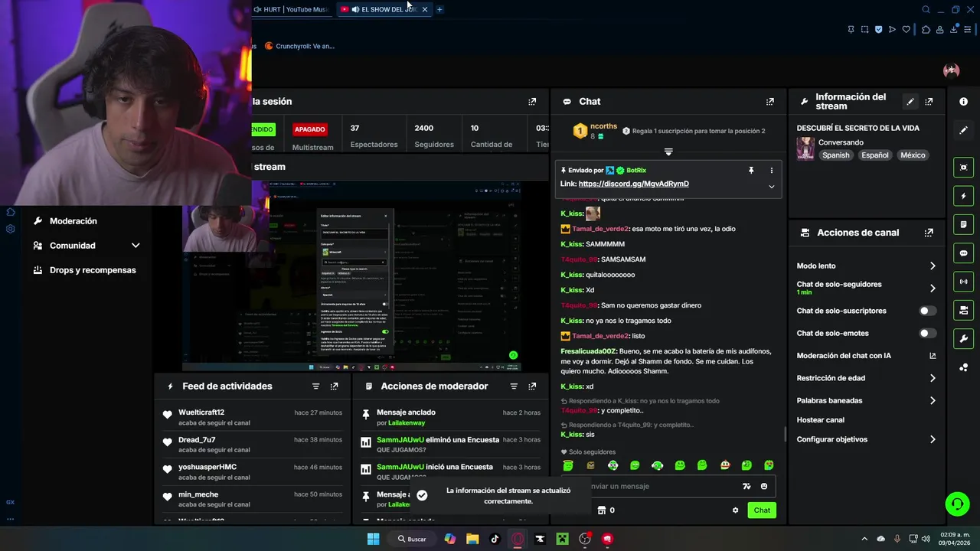Open browser extensions puzzle icon

[x=926, y=30]
